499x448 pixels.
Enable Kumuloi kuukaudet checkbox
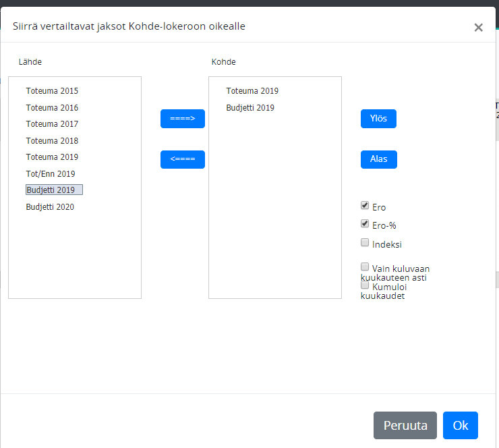pyautogui.click(x=365, y=285)
